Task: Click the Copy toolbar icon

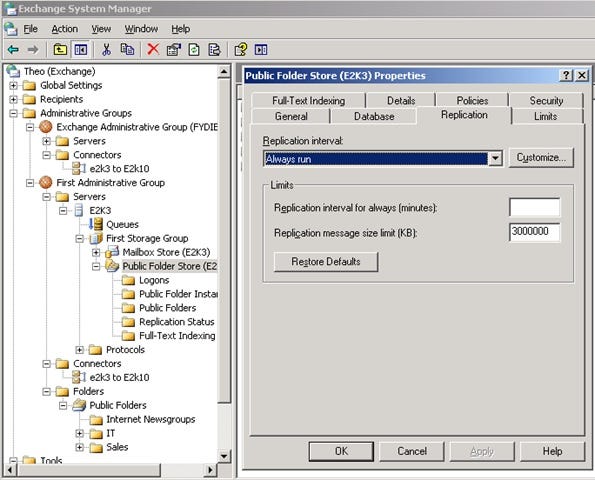Action: [x=127, y=49]
